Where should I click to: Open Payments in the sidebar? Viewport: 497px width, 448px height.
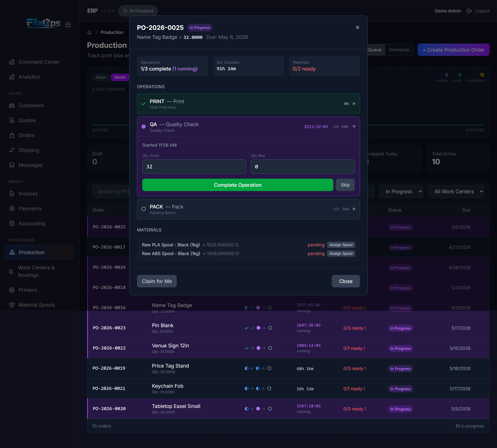[39, 209]
